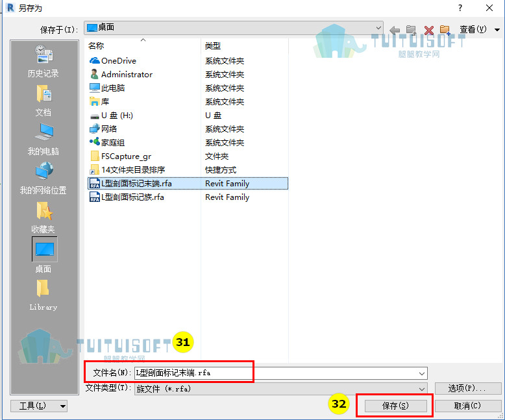Click the 网络 network icon

[94, 129]
